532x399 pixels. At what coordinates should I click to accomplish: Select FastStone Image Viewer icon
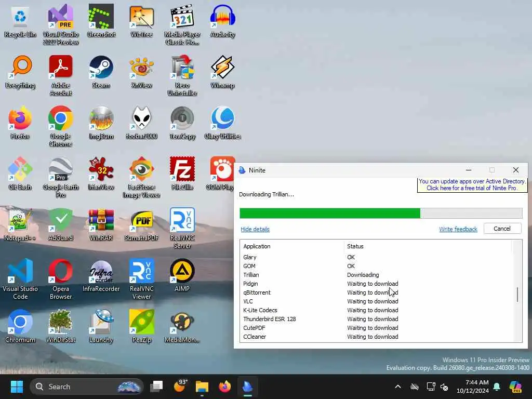(141, 178)
